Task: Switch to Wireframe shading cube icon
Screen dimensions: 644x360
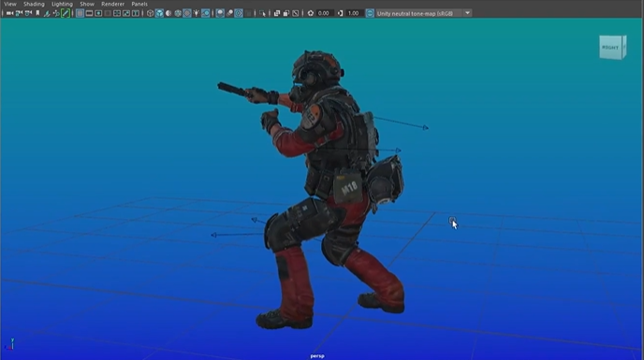Action: pos(151,13)
